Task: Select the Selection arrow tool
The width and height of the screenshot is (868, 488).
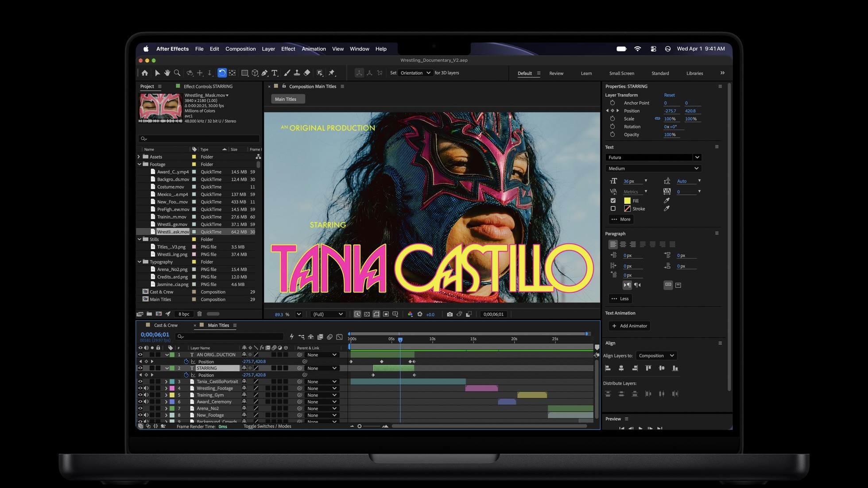Action: point(157,73)
